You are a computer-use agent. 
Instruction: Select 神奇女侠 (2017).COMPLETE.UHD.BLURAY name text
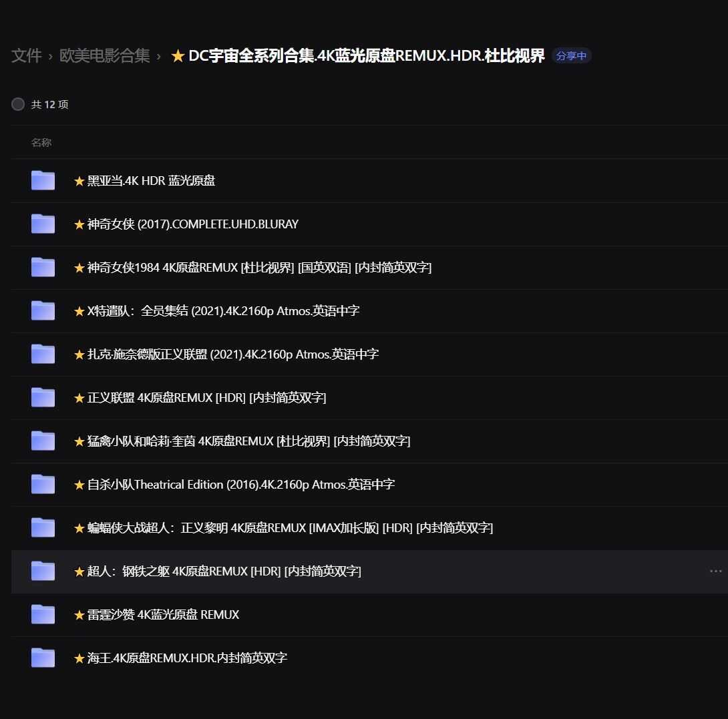click(x=192, y=224)
